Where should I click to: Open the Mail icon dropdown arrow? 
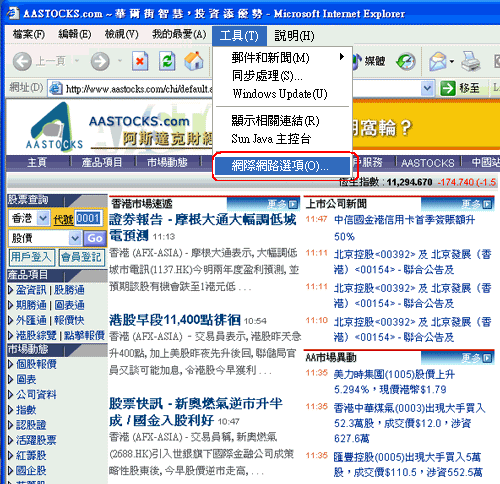452,62
